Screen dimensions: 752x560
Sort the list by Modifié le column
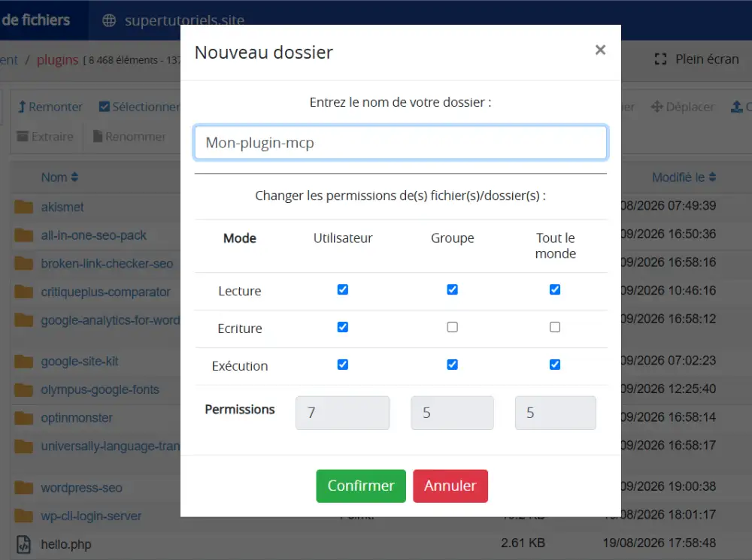684,177
